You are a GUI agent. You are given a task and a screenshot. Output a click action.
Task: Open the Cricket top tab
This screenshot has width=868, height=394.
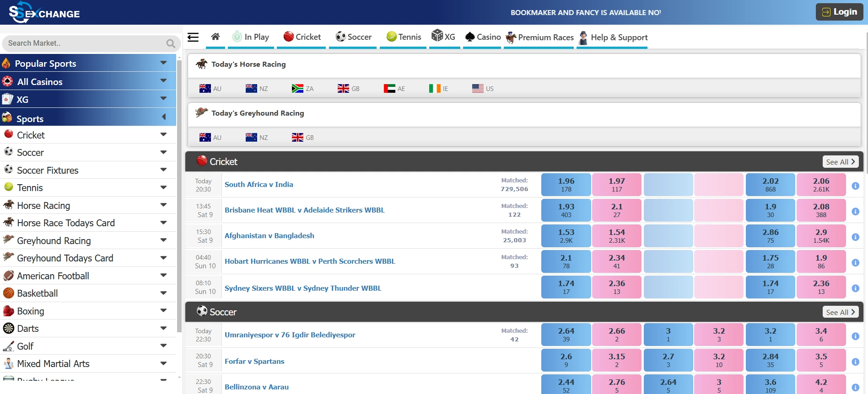tap(302, 37)
